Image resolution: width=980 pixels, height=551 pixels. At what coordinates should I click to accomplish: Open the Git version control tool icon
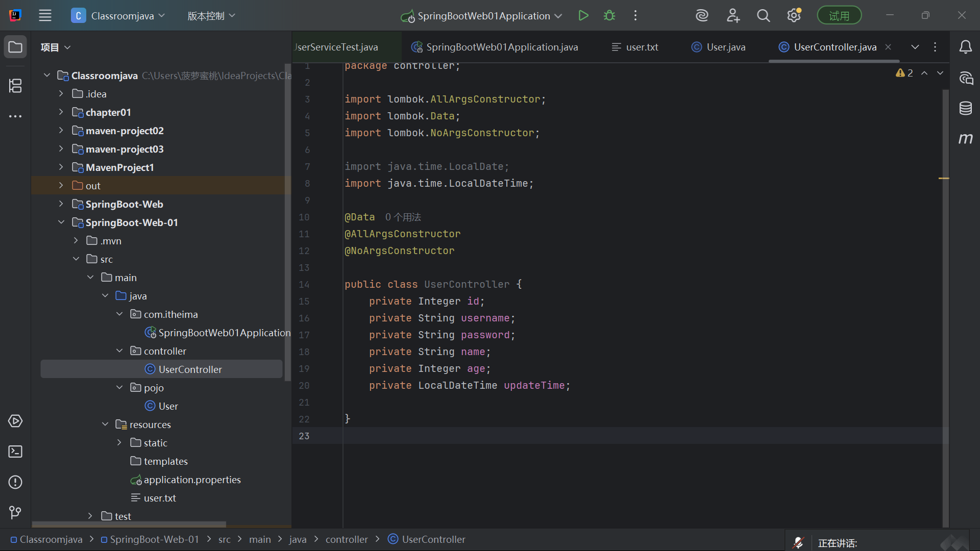click(x=15, y=512)
